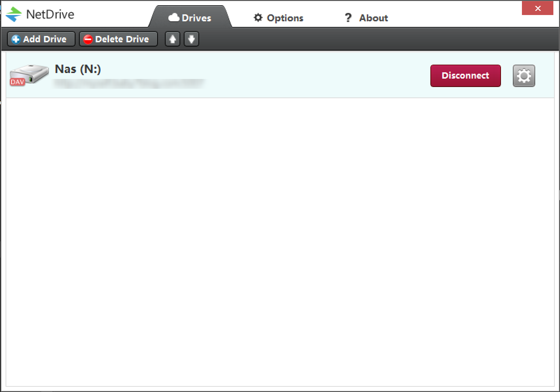Image resolution: width=560 pixels, height=392 pixels.
Task: Click the Add Drive button
Action: click(41, 39)
